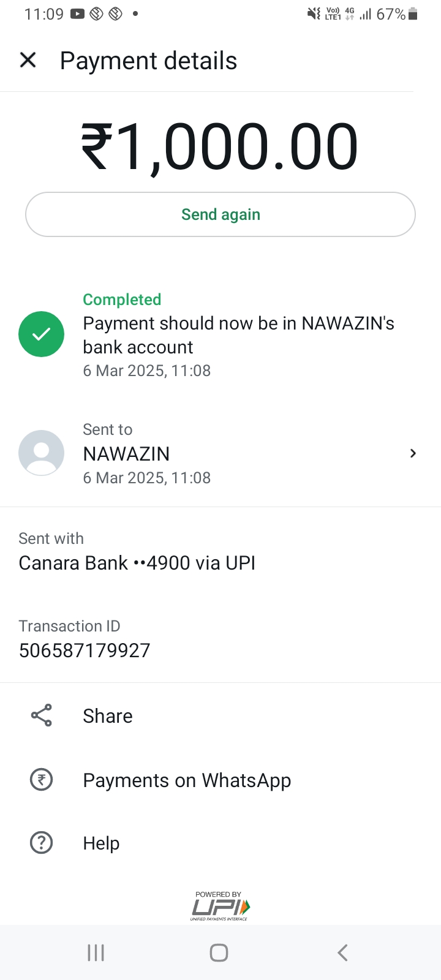Tap the ₹1,000.00 payment amount
The width and height of the screenshot is (441, 980).
pyautogui.click(x=219, y=147)
